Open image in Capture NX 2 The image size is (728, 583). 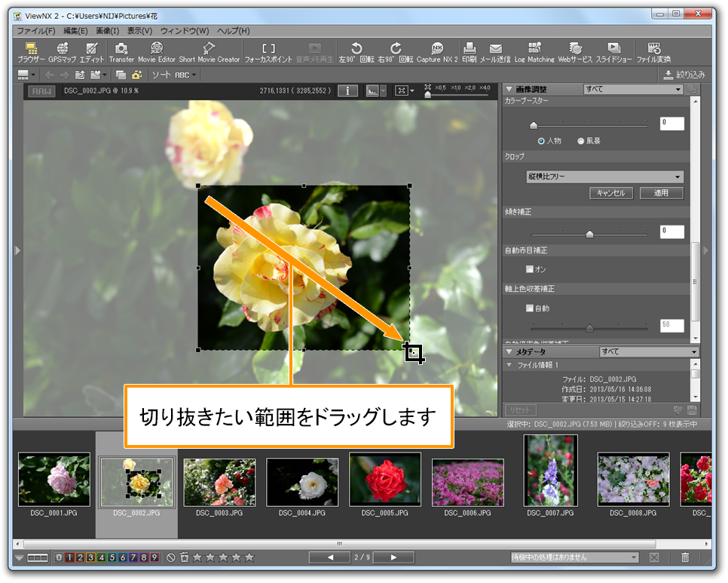(437, 53)
